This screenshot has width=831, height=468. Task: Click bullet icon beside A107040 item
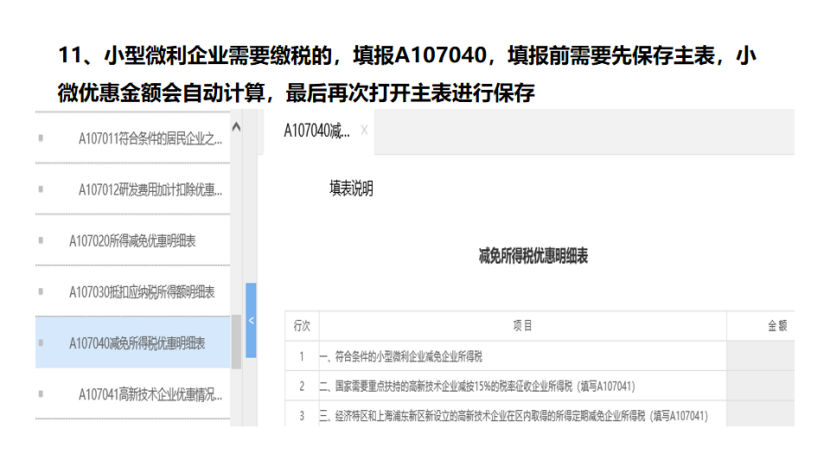(41, 343)
